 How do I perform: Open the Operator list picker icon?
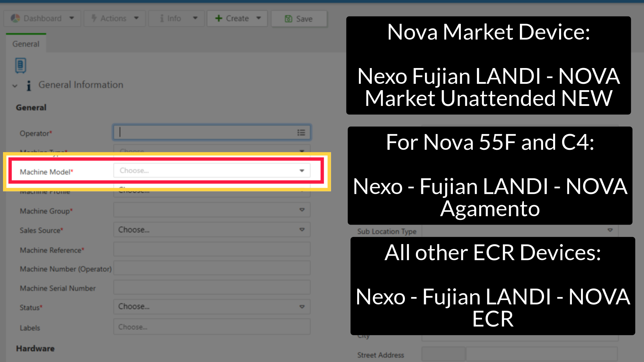pyautogui.click(x=301, y=132)
